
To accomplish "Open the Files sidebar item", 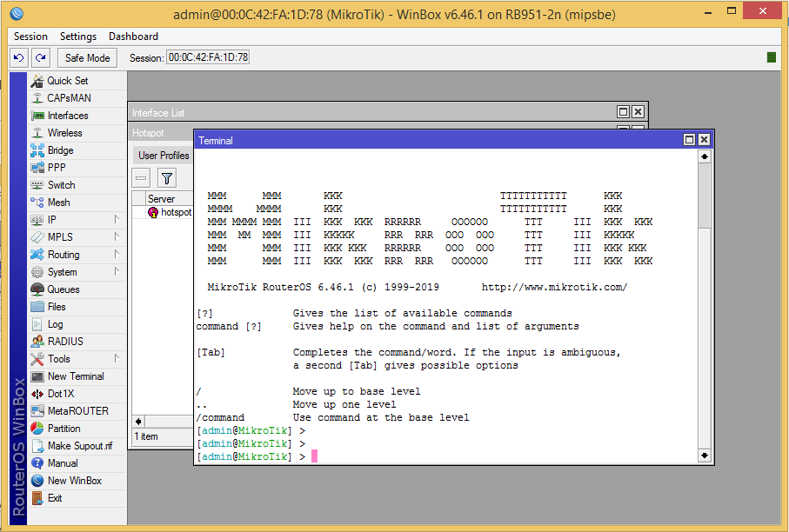I will (56, 307).
